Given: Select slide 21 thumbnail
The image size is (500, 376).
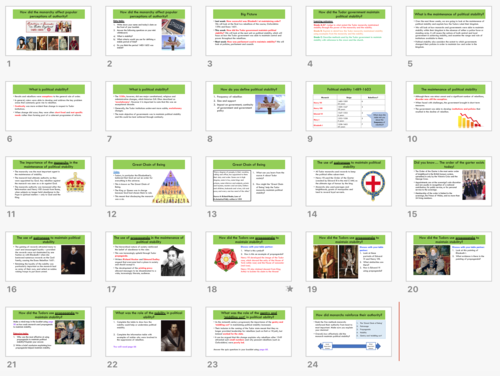Looking at the screenshot, I should click(x=48, y=332).
